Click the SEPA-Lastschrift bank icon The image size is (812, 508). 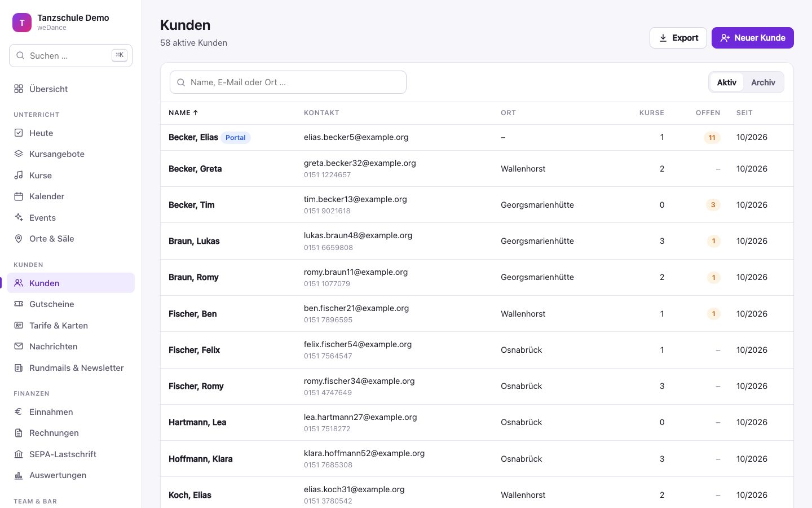[19, 454]
